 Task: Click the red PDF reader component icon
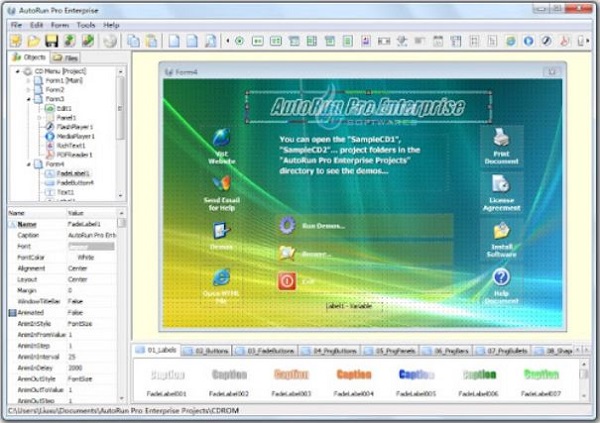click(x=564, y=41)
